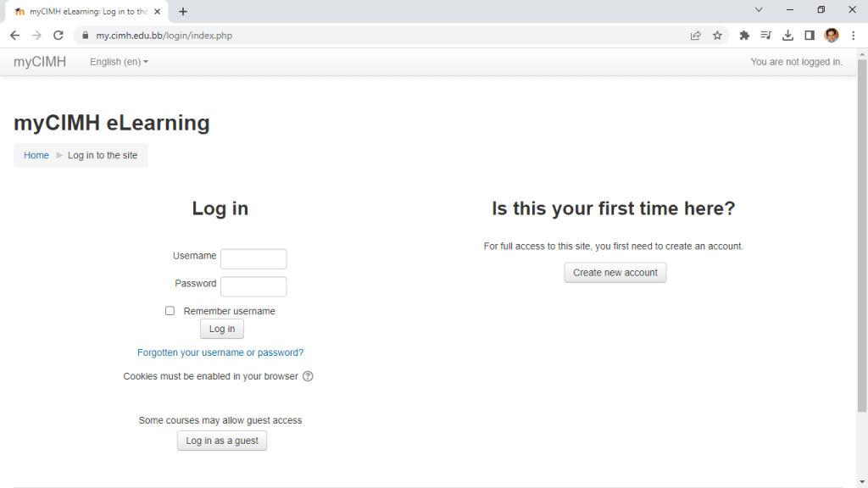Go back using the browser back arrow
Image resolution: width=868 pixels, height=488 pixels.
15,36
